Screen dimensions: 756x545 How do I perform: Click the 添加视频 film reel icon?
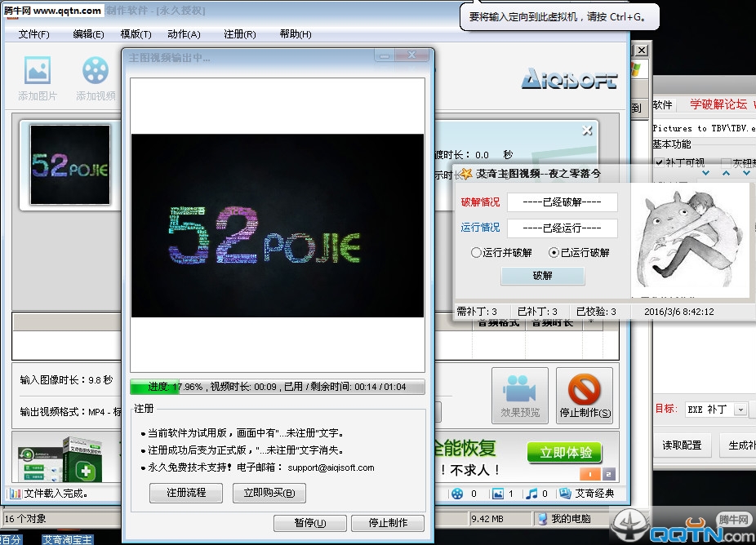96,70
